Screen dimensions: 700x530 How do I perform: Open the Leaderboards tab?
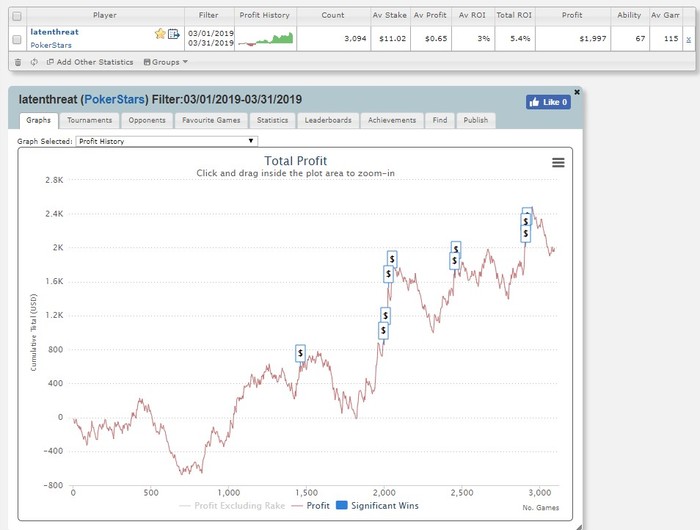click(328, 120)
